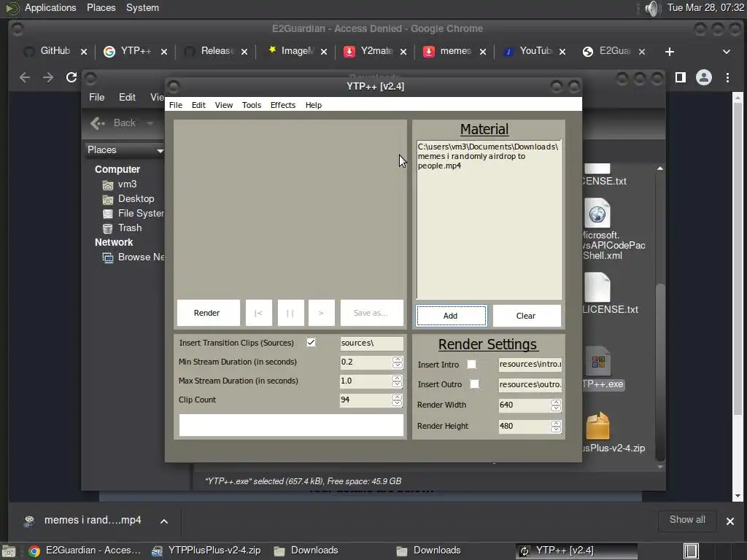747x560 pixels.
Task: Open Applications menu in top panel
Action: (x=50, y=7)
